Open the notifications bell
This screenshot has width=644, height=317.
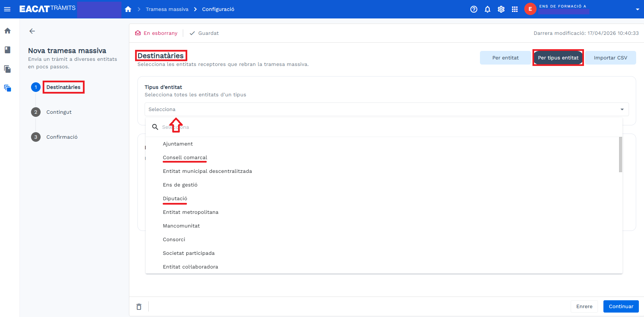tap(487, 9)
